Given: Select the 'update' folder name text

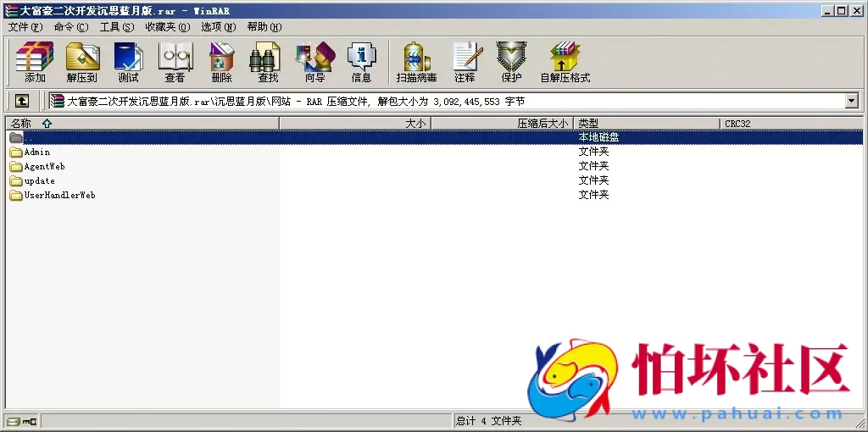Looking at the screenshot, I should tap(39, 181).
